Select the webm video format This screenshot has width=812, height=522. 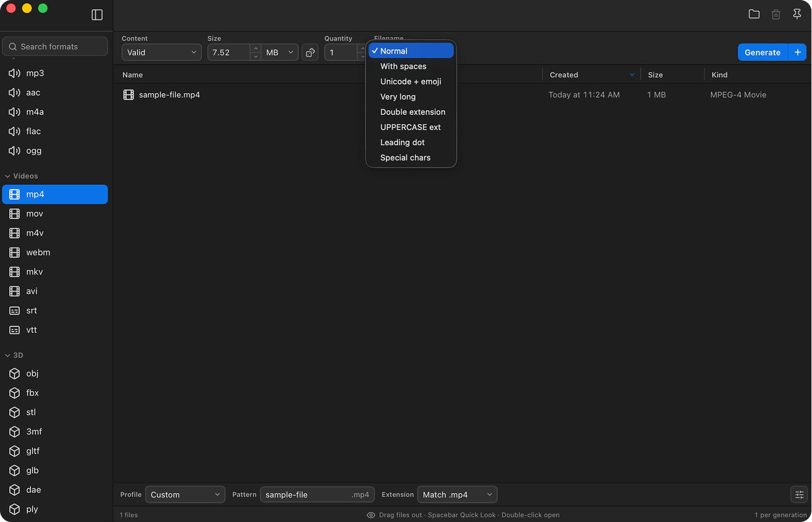(55, 252)
